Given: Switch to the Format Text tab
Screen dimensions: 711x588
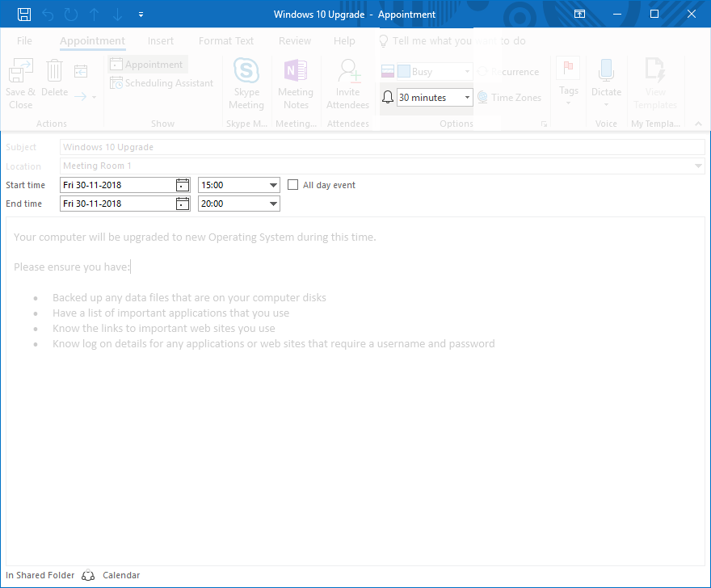Looking at the screenshot, I should coord(226,41).
